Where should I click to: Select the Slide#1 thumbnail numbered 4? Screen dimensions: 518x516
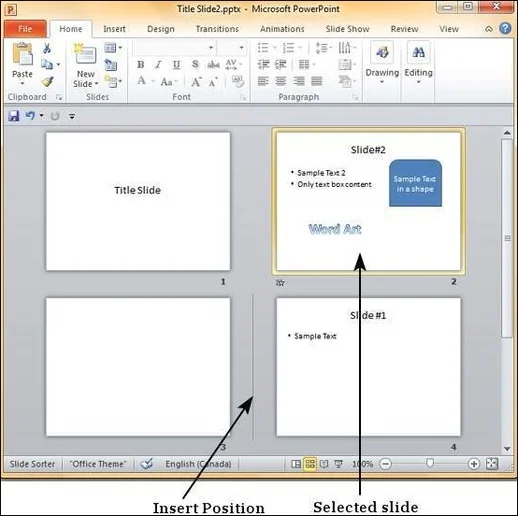[369, 367]
